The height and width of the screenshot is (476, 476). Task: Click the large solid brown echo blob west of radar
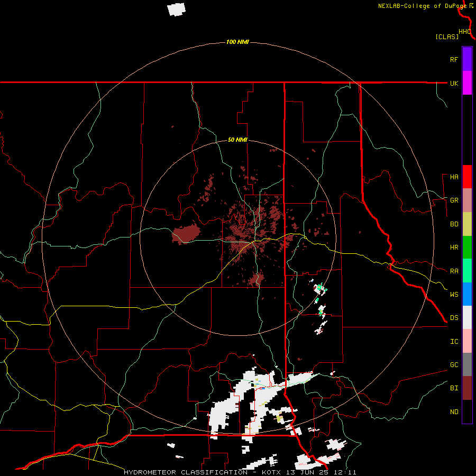point(186,234)
